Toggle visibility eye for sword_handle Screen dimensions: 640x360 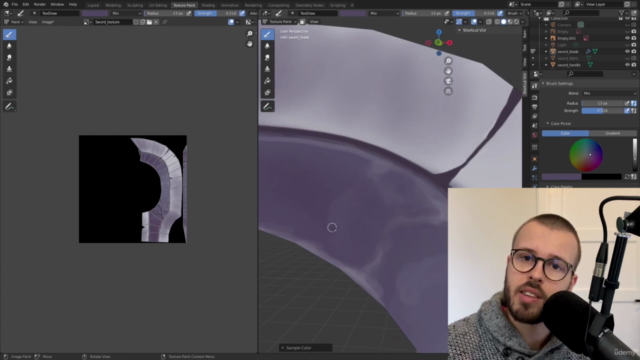[627, 65]
